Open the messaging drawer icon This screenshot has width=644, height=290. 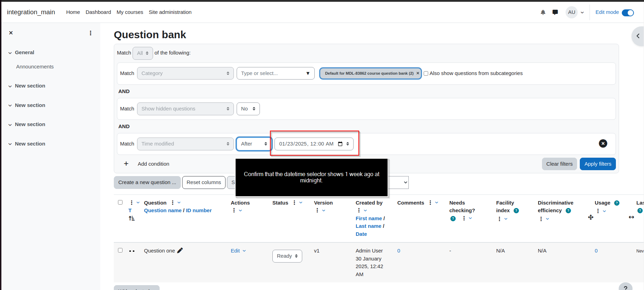[555, 12]
